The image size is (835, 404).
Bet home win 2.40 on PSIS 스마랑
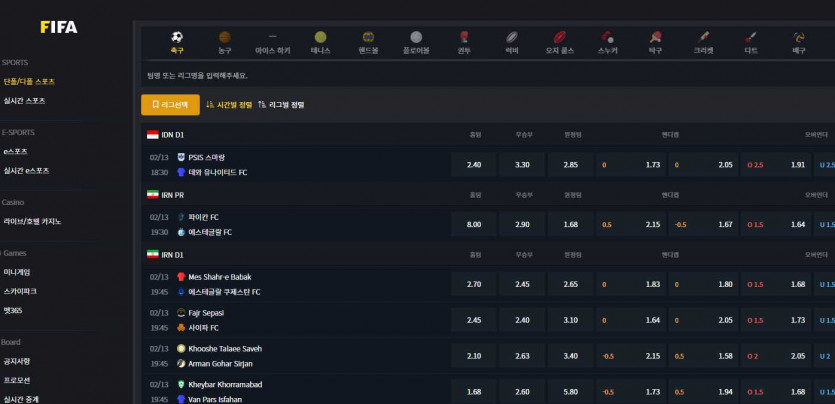(473, 165)
